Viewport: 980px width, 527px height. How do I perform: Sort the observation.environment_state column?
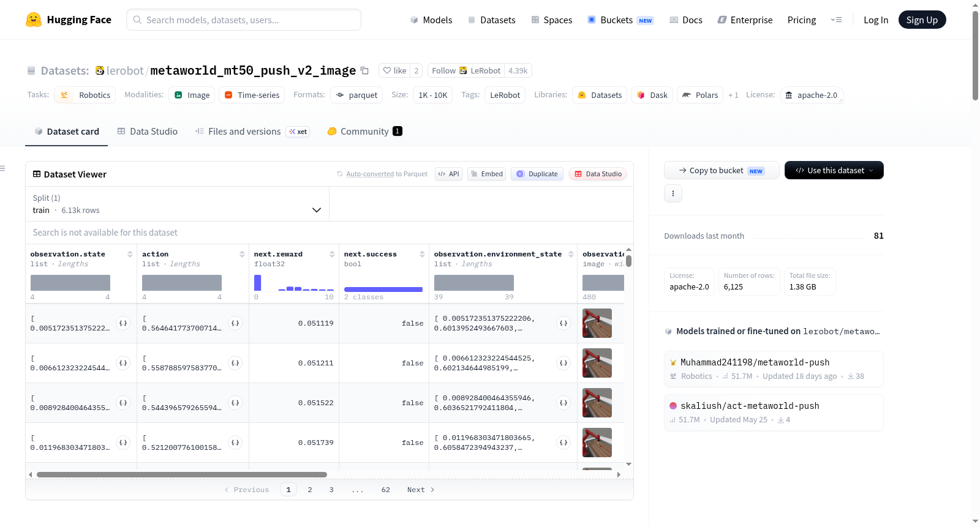coord(571,254)
